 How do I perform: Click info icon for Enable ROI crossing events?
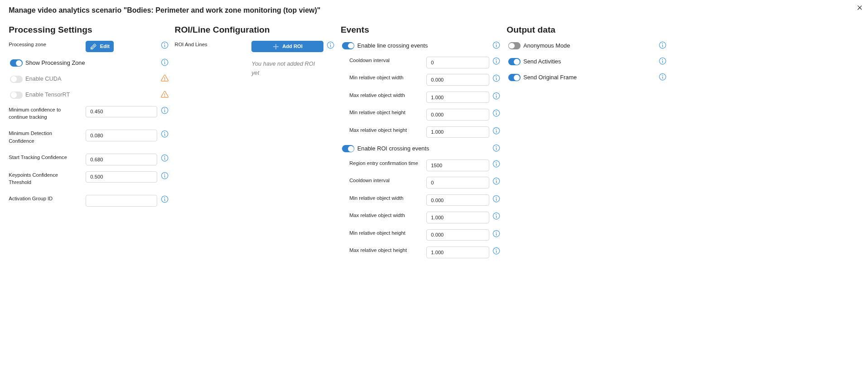coord(496,148)
